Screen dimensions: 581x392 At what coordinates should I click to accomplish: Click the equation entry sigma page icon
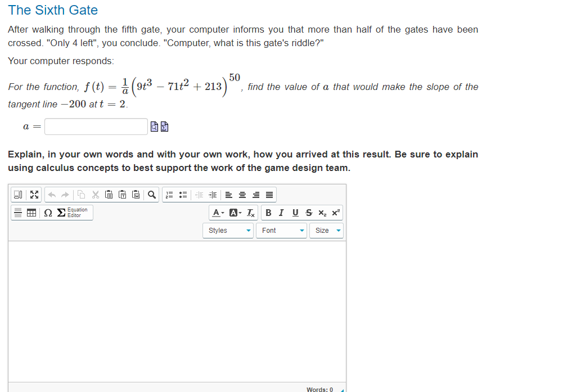(x=164, y=127)
